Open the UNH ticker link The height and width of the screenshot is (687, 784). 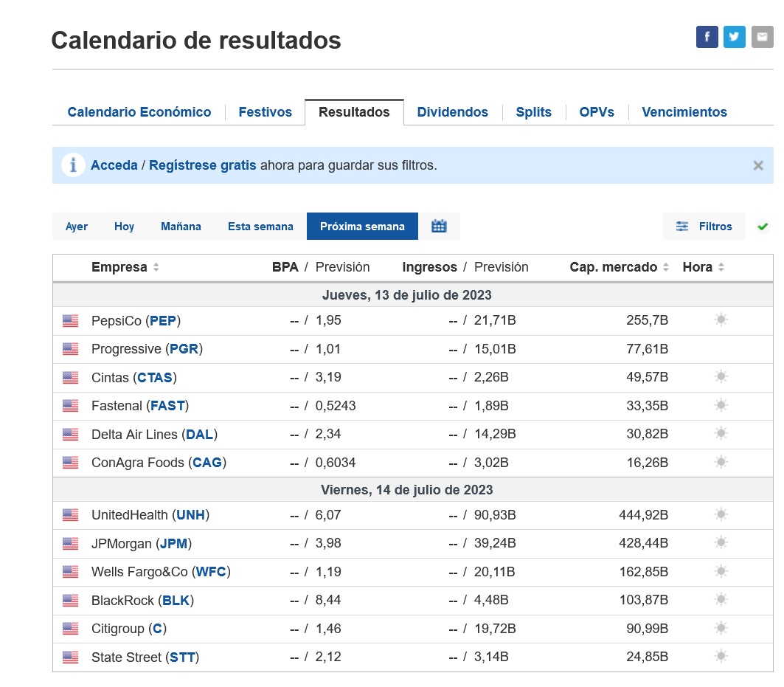(x=190, y=515)
